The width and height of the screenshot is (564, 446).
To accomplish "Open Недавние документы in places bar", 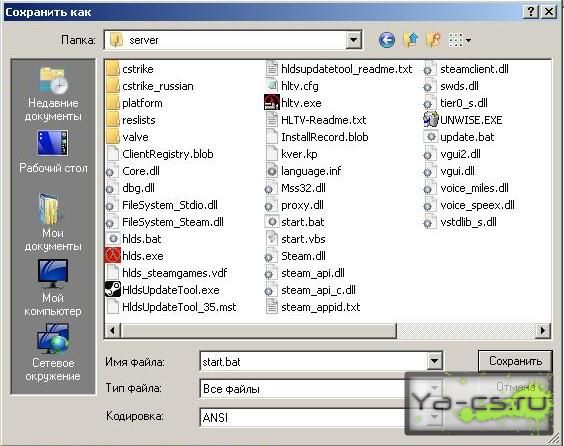I will tap(53, 94).
